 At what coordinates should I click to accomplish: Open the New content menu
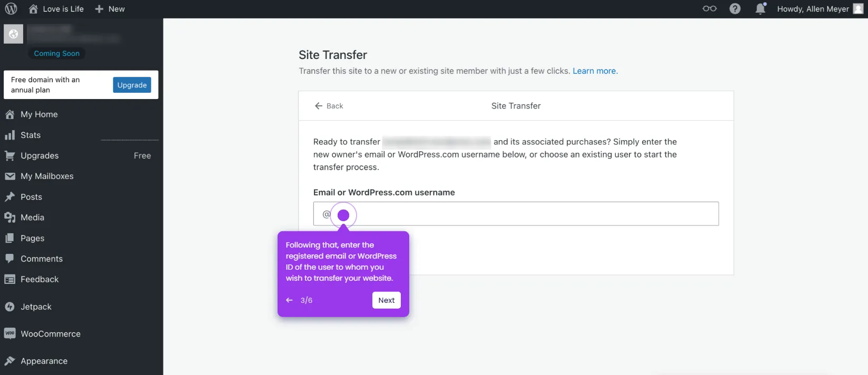tap(110, 9)
